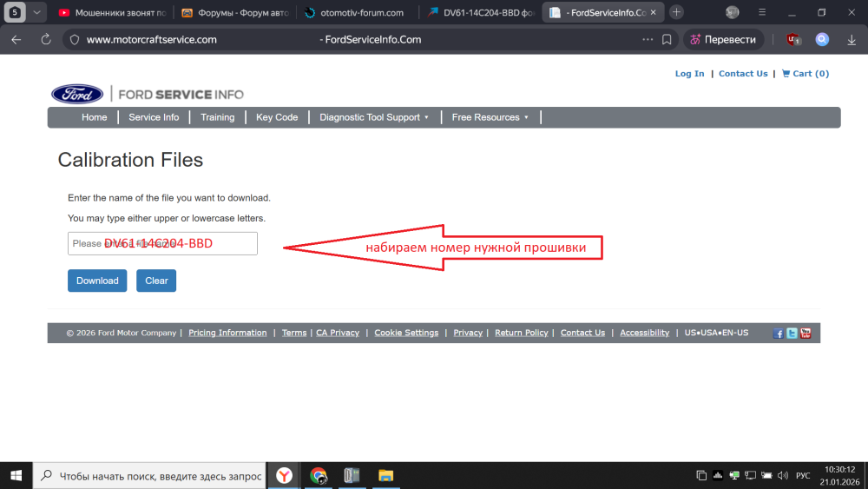Open File Explorer folder in taskbar
This screenshot has width=868, height=489.
click(x=386, y=476)
